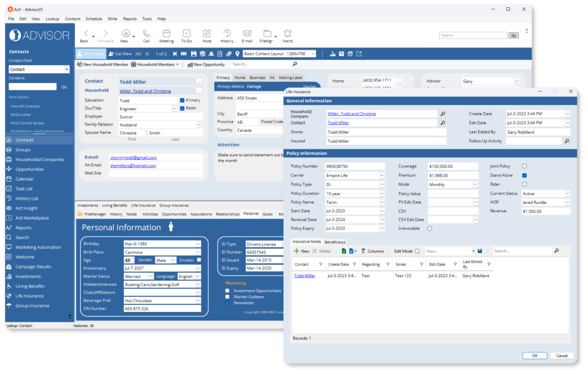Click Go button next to Contains field
The image size is (588, 374).
click(64, 87)
